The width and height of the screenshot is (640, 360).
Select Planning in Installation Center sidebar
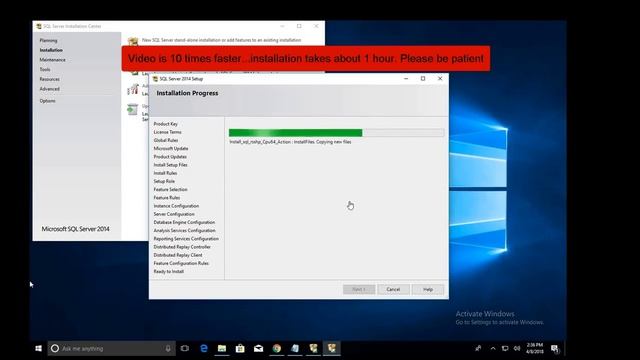(x=48, y=40)
